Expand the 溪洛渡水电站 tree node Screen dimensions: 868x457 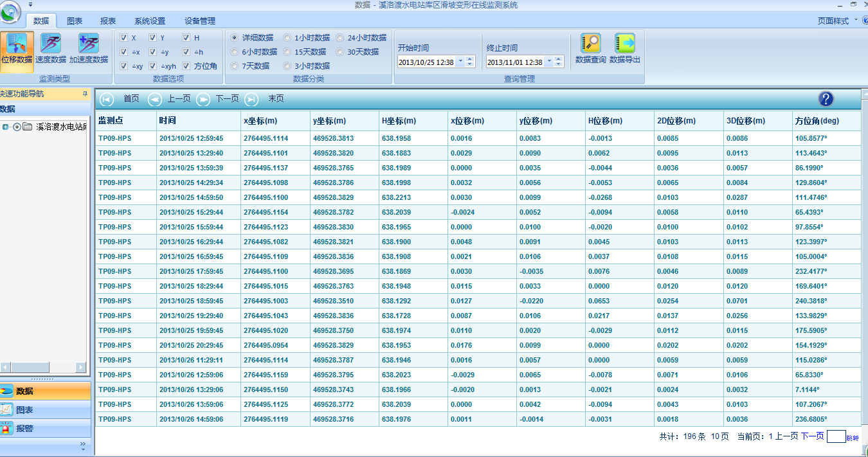pos(6,127)
